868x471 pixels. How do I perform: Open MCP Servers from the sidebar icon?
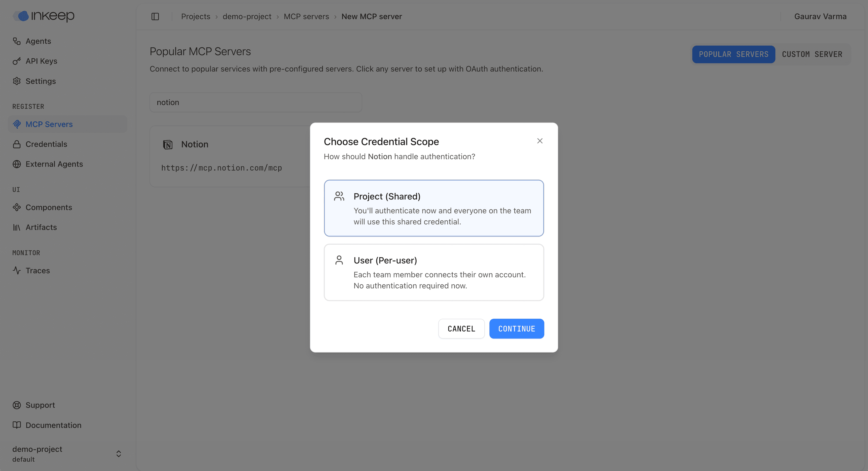[17, 124]
